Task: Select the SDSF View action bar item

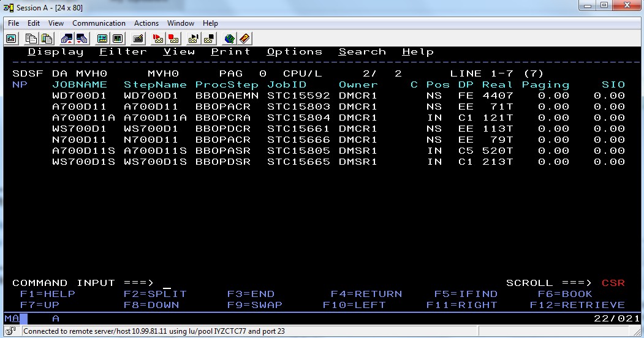Action: tap(179, 51)
